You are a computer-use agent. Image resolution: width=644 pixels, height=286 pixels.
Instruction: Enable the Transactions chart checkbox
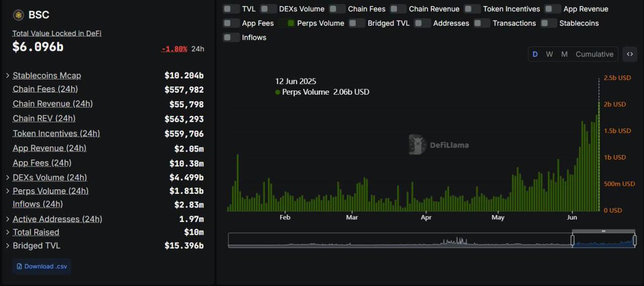point(482,23)
